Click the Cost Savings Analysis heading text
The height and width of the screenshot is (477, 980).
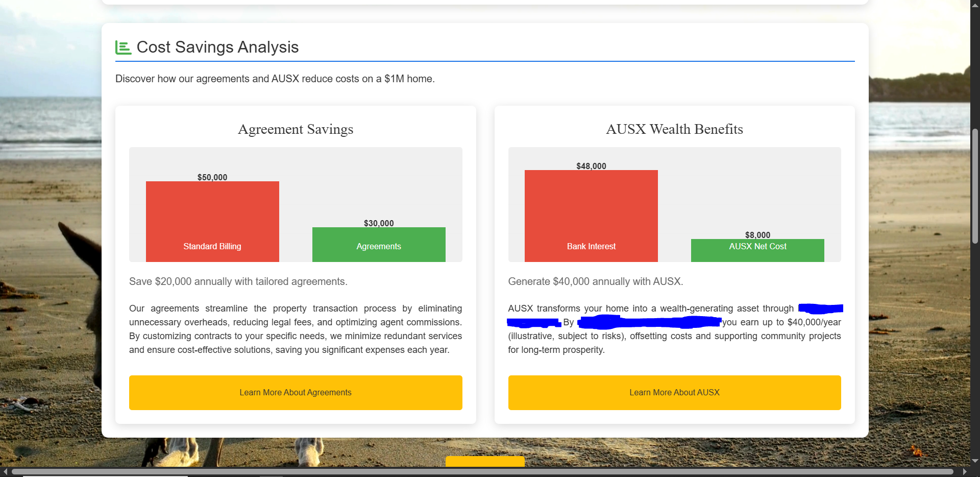(217, 47)
